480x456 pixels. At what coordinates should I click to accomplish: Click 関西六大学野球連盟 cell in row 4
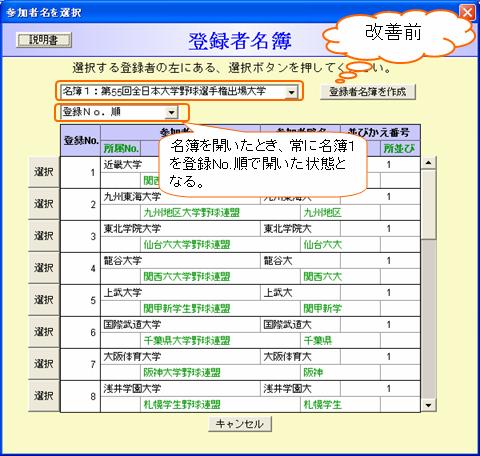[220, 276]
